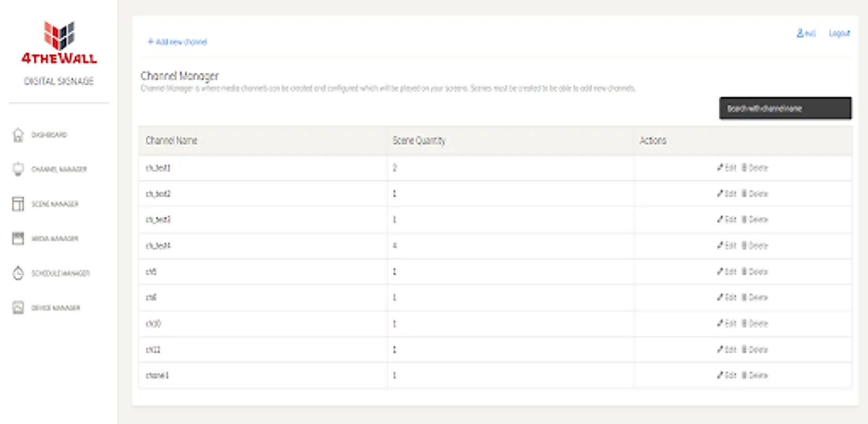This screenshot has height=424, width=868.
Task: Click the Add new channel link
Action: (177, 42)
